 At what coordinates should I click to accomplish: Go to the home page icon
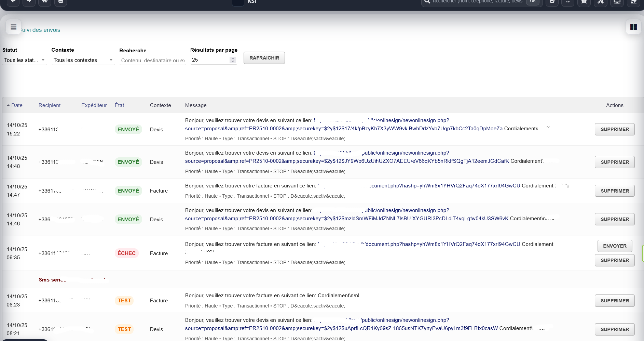(45, 2)
